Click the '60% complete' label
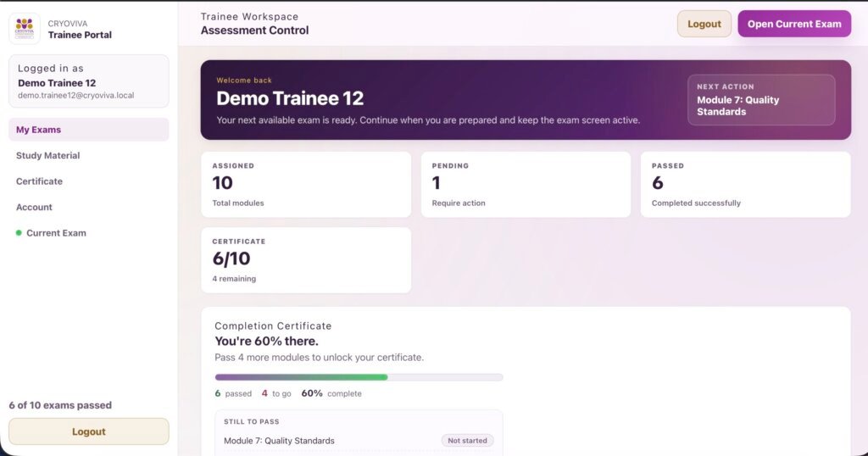 click(x=331, y=393)
